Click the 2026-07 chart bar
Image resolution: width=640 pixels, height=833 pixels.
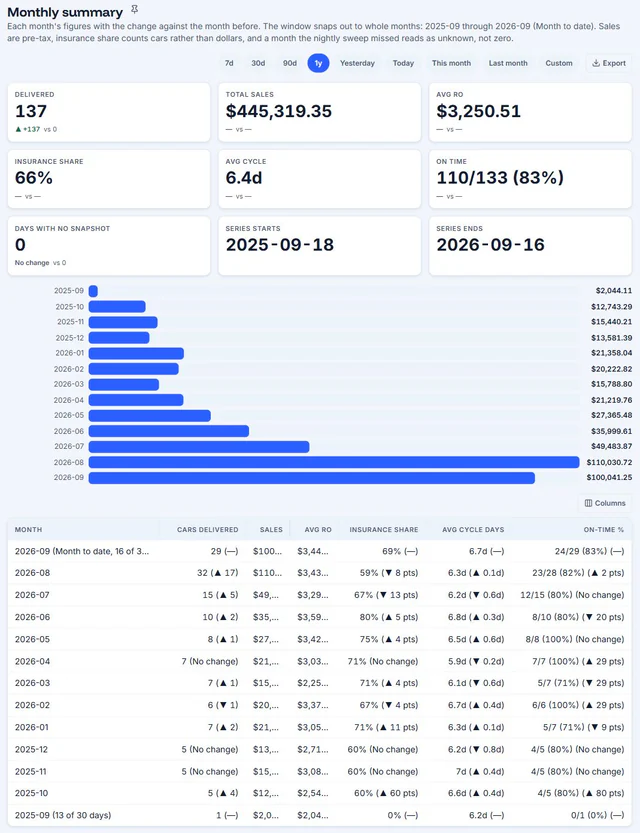click(x=199, y=447)
